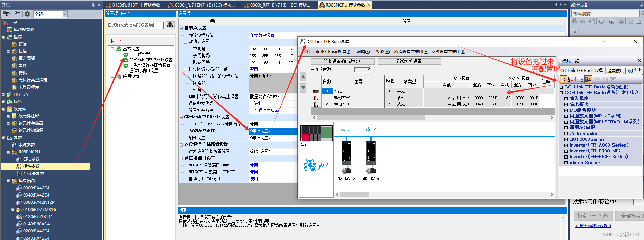Click 反映设置并关闭(R) menu item
Viewport: 644px width, 240px height.
(449, 52)
